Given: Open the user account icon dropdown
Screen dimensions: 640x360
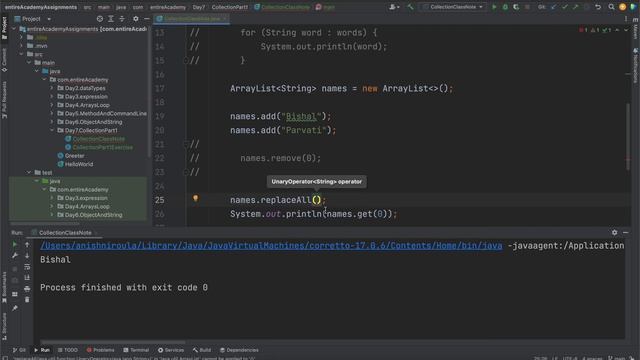Looking at the screenshot, I should pyautogui.click(x=394, y=7).
